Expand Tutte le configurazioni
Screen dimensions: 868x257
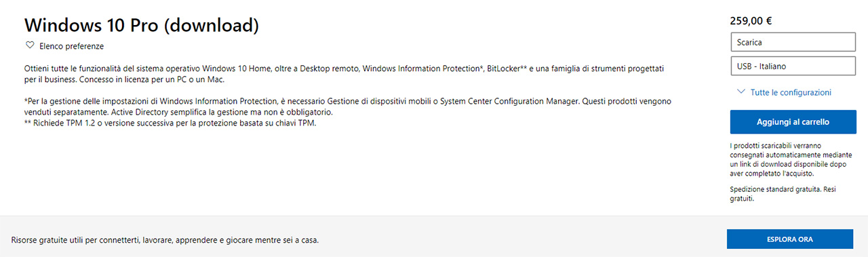[791, 92]
